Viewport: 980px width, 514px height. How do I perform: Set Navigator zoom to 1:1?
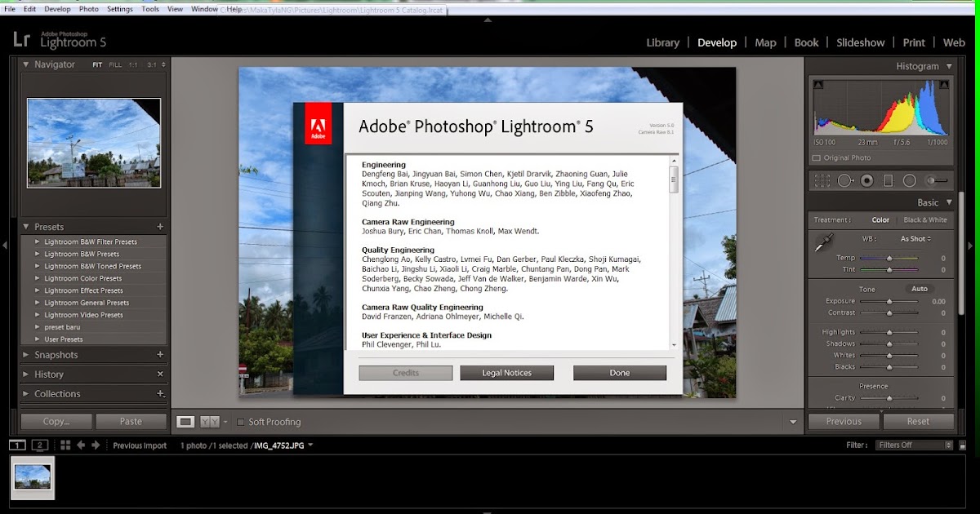pos(133,64)
